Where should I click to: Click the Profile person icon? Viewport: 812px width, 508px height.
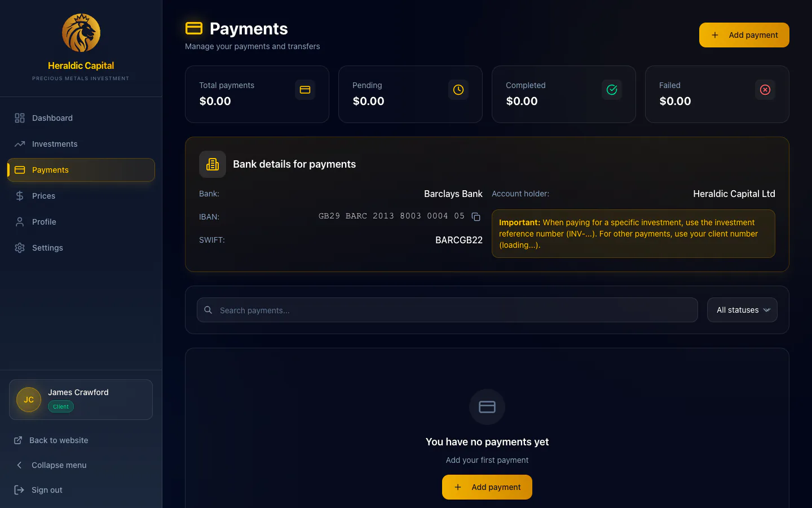pyautogui.click(x=19, y=222)
